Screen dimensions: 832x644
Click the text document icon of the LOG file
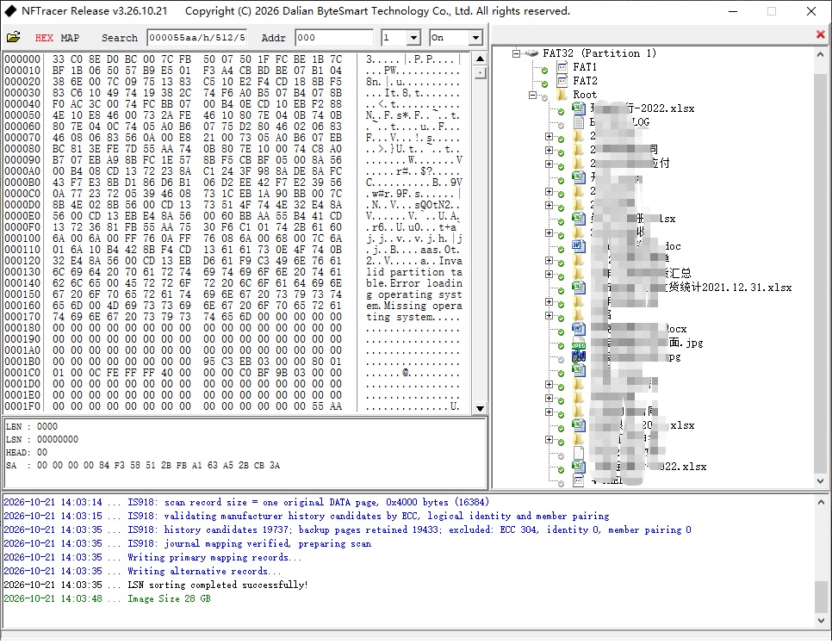coord(579,122)
